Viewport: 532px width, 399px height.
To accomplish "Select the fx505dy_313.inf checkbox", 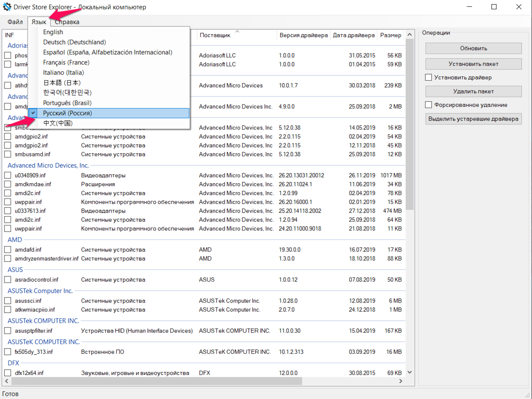I will pos(8,352).
